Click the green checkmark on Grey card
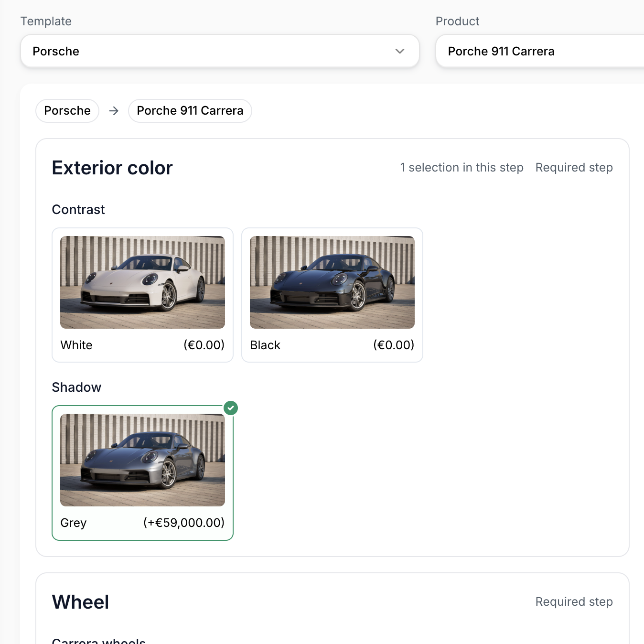Viewport: 644px width, 644px height. [x=231, y=408]
